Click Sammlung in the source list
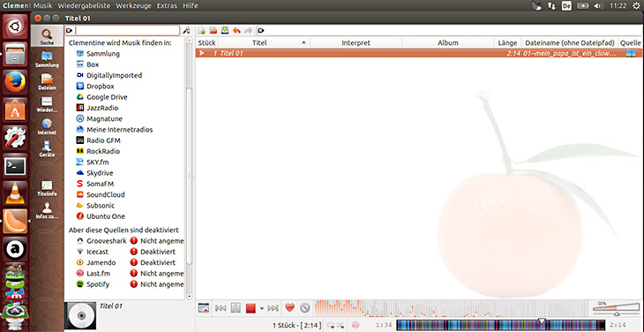Image resolution: width=644 pixels, height=332 pixels. point(98,53)
